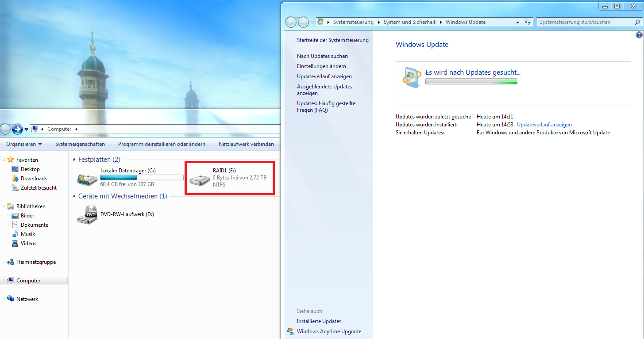Click the 60,4 GB frei von 107 GB text

pyautogui.click(x=127, y=184)
